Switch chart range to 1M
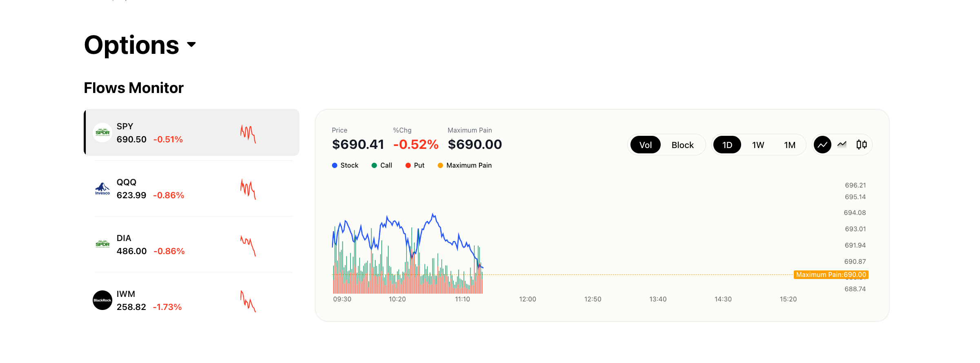 tap(790, 145)
